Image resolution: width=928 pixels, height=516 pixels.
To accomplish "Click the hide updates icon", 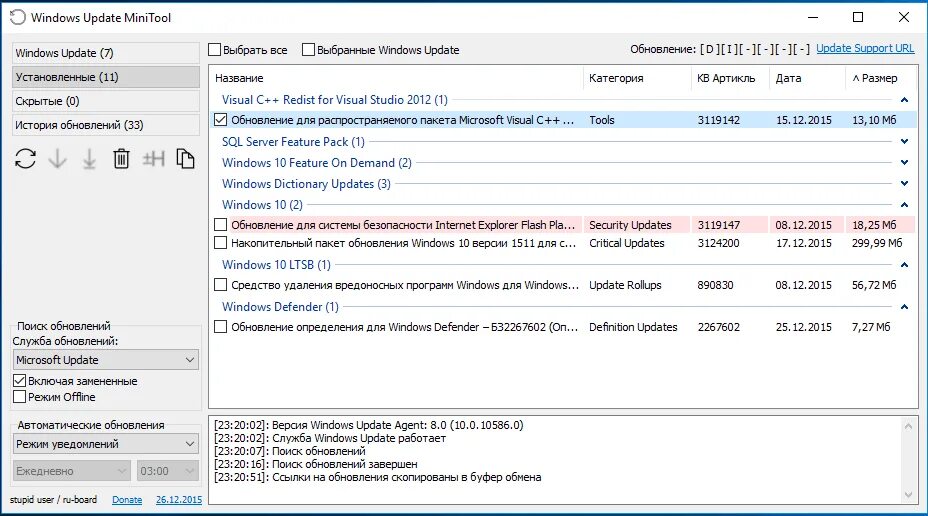I will click(x=154, y=159).
